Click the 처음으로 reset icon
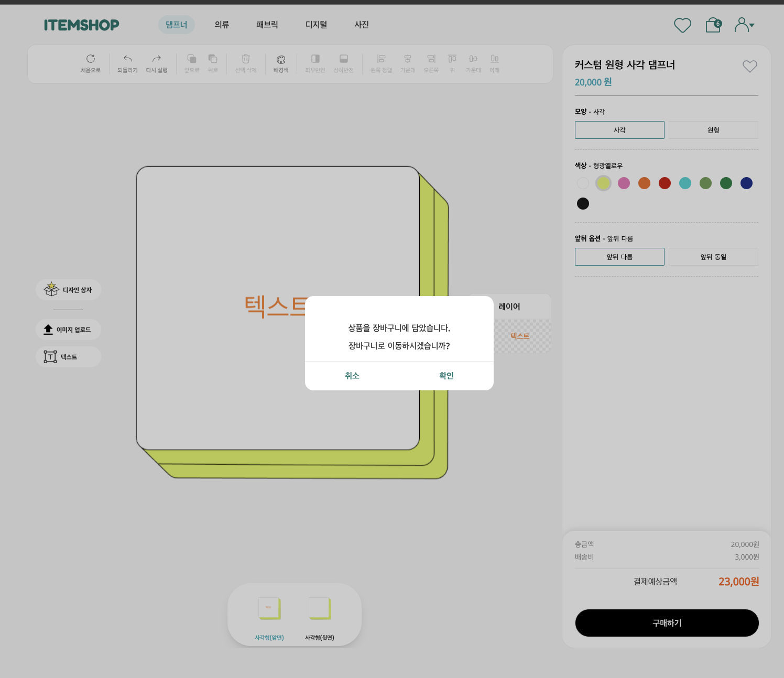 (x=91, y=59)
